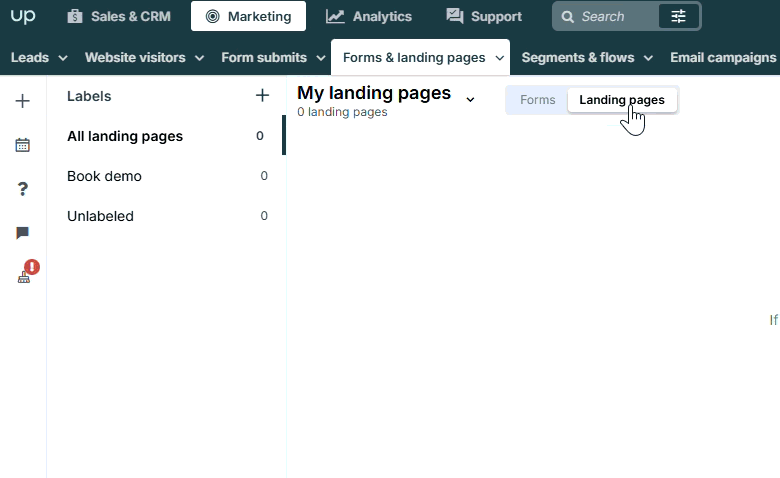
Task: Select the Book demo label
Action: point(166,176)
